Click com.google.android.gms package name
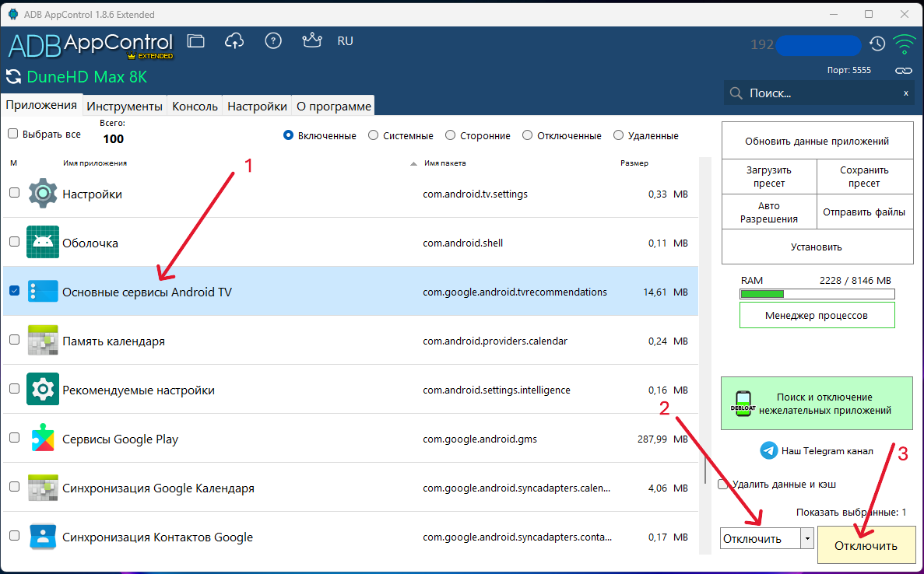Image resolution: width=924 pixels, height=574 pixels. pos(480,439)
